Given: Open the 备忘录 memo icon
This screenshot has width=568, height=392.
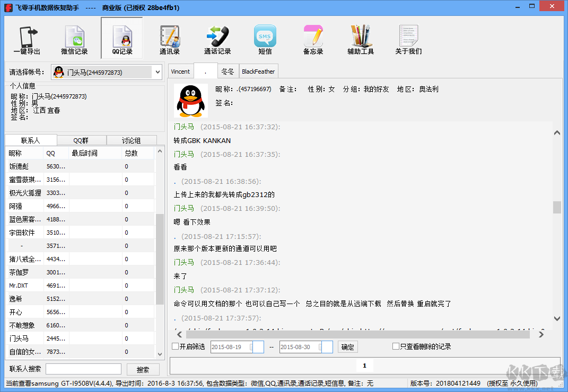Looking at the screenshot, I should pyautogui.click(x=313, y=39).
